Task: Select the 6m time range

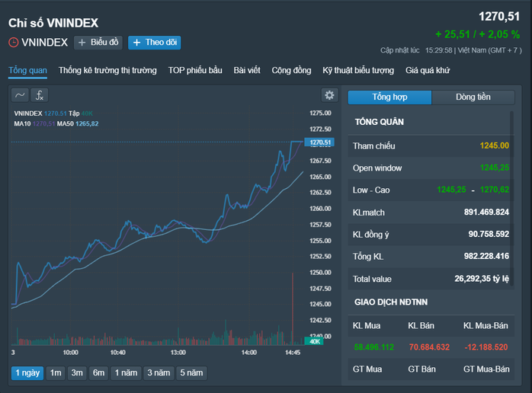Action: 99,373
